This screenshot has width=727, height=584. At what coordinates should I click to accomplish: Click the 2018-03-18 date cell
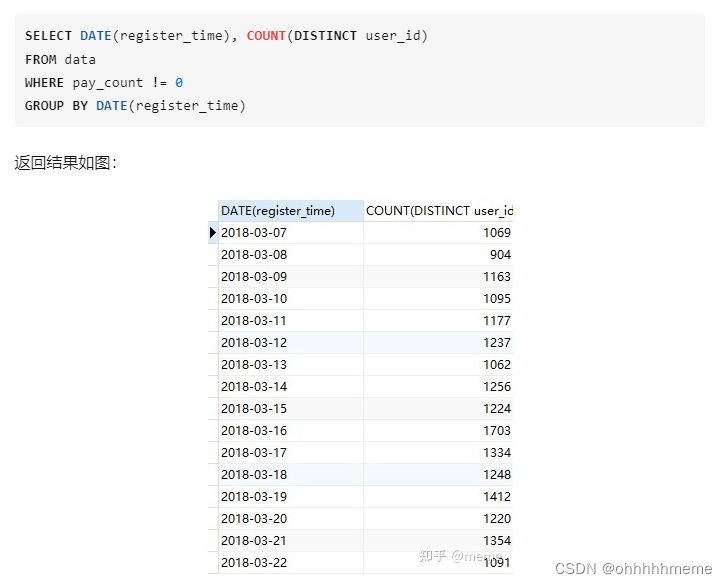click(254, 475)
